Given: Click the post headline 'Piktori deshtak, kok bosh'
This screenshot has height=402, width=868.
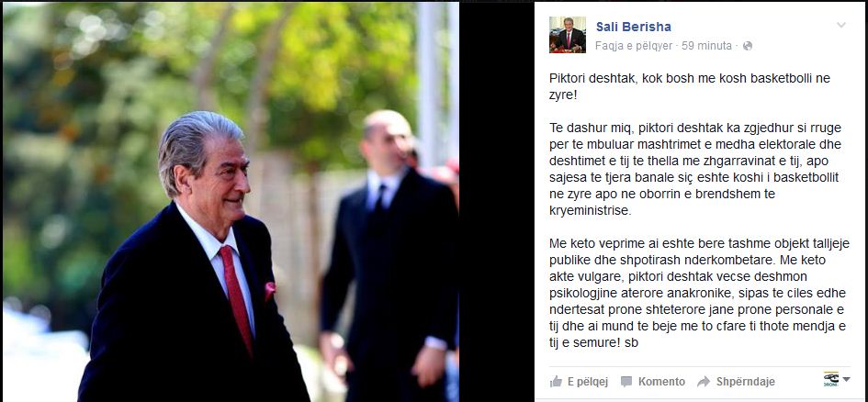Looking at the screenshot, I should 690,86.
